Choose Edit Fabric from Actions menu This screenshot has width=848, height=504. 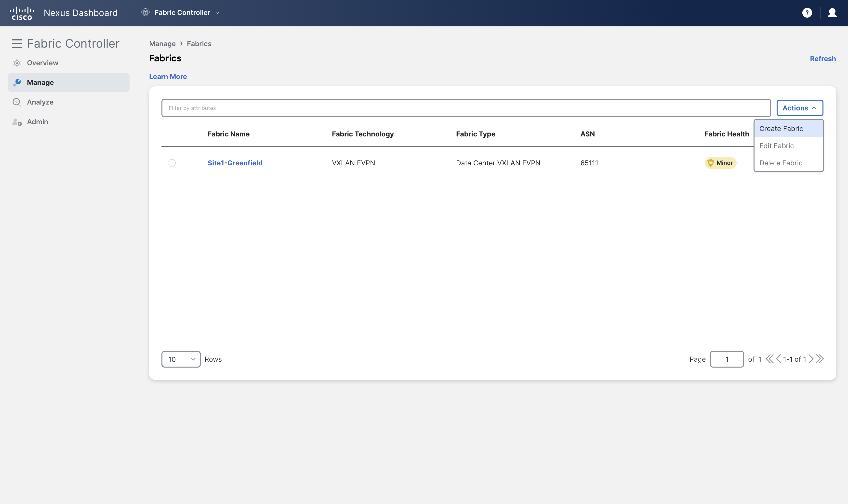pyautogui.click(x=789, y=146)
